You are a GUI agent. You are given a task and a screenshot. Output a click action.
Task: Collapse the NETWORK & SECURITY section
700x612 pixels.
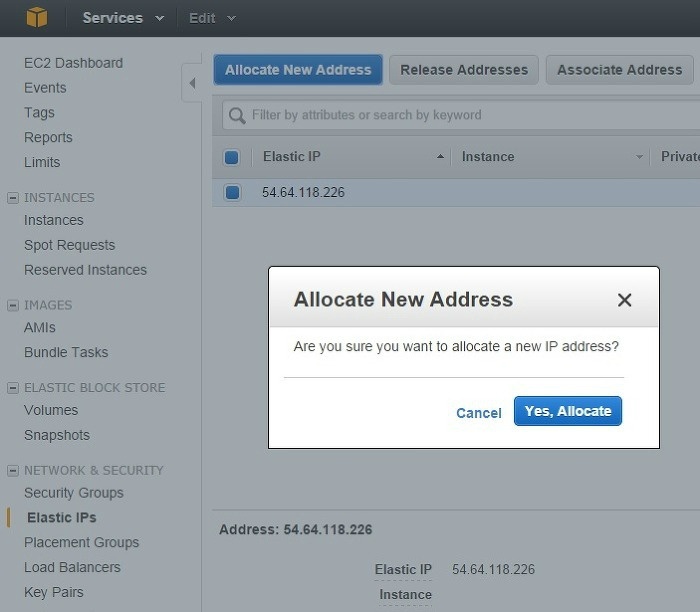(x=13, y=470)
